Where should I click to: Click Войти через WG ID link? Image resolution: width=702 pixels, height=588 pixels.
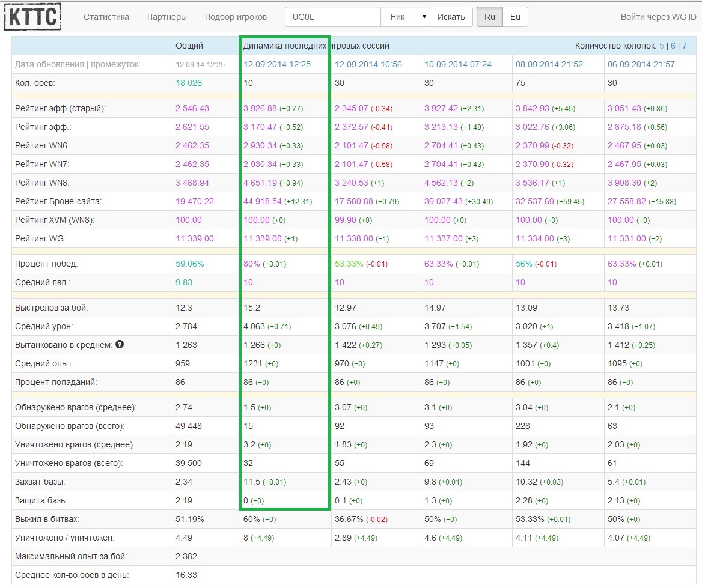658,17
